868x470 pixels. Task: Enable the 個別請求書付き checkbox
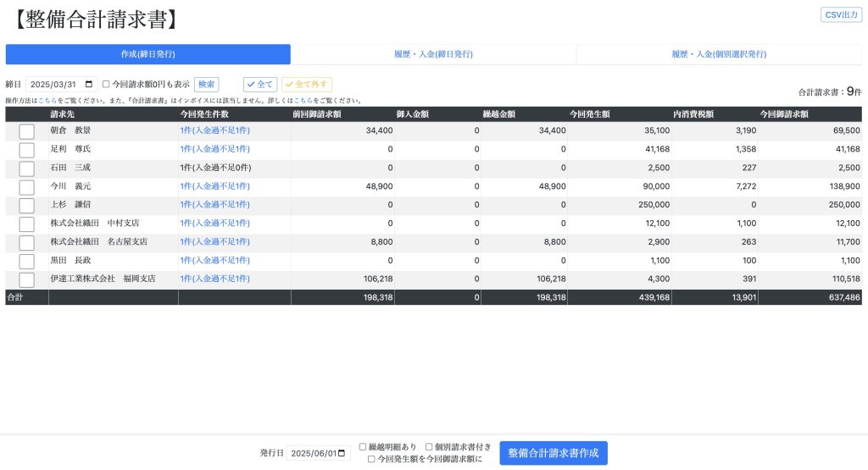point(429,447)
